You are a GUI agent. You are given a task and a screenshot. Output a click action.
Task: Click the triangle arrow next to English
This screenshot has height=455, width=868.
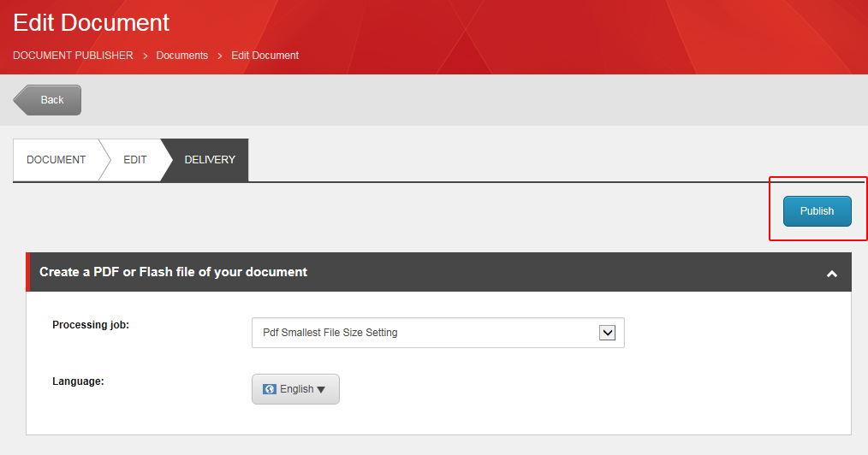tap(321, 390)
